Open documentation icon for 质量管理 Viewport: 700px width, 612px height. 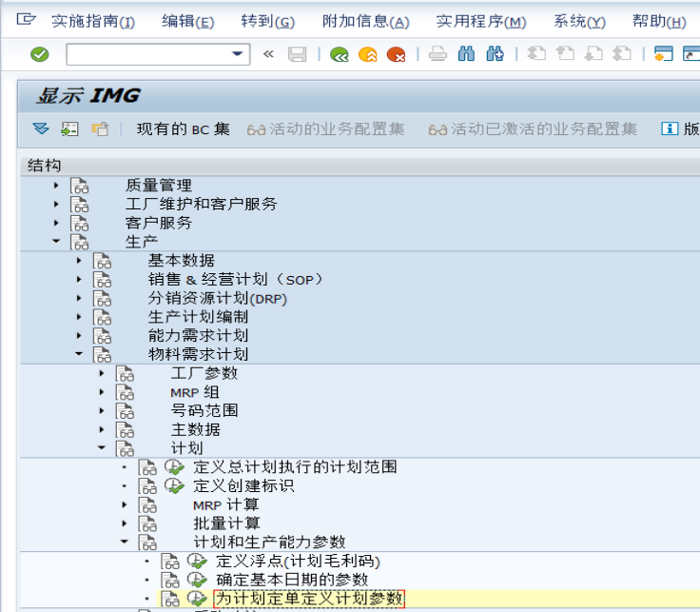point(80,186)
